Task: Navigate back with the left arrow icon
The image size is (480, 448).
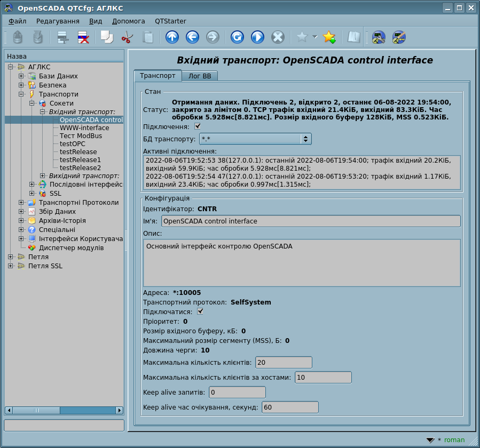Action: coord(192,37)
